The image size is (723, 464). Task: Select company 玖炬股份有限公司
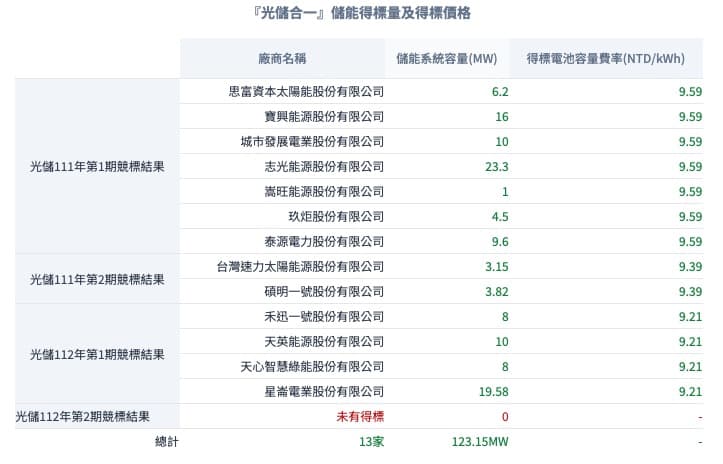pyautogui.click(x=336, y=216)
